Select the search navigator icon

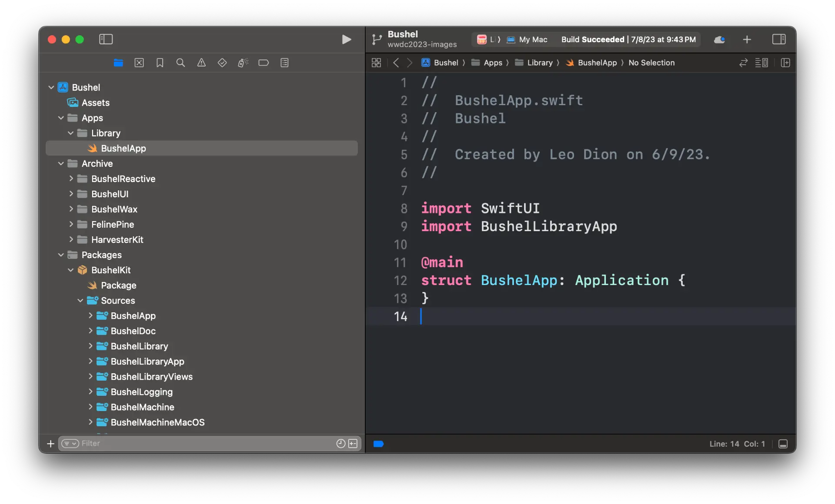pyautogui.click(x=181, y=63)
